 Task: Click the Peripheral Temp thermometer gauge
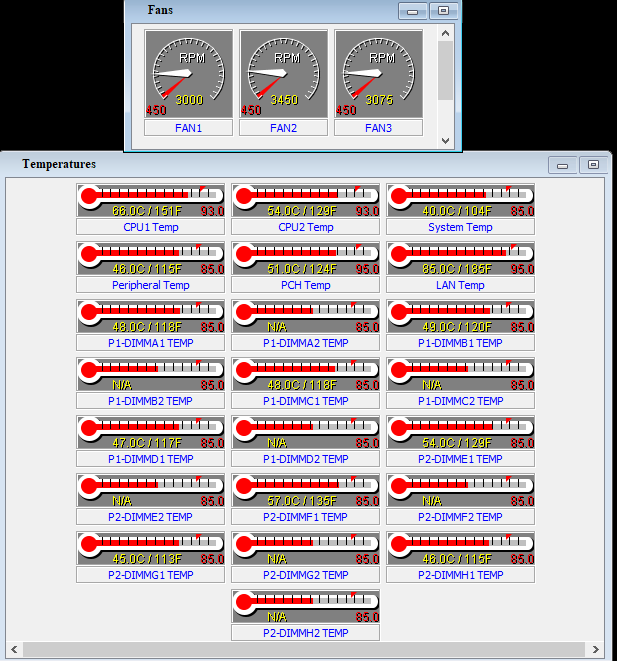pos(150,258)
